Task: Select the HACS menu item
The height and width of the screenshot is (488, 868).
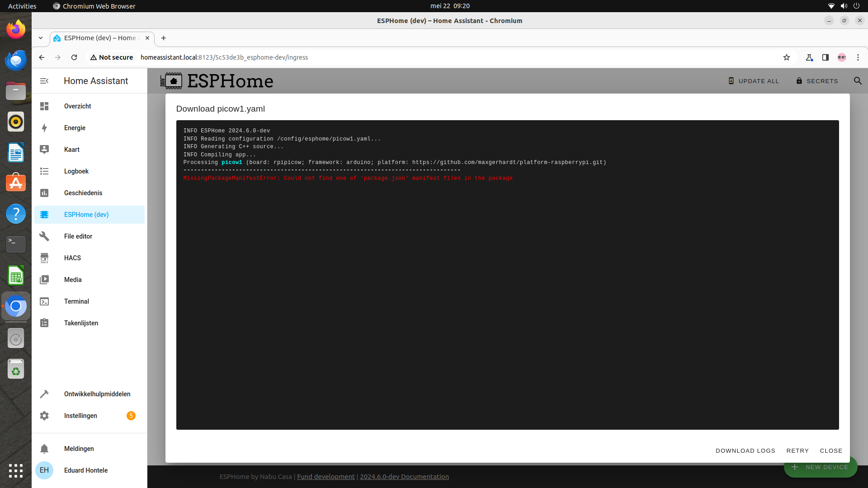Action: (x=90, y=258)
